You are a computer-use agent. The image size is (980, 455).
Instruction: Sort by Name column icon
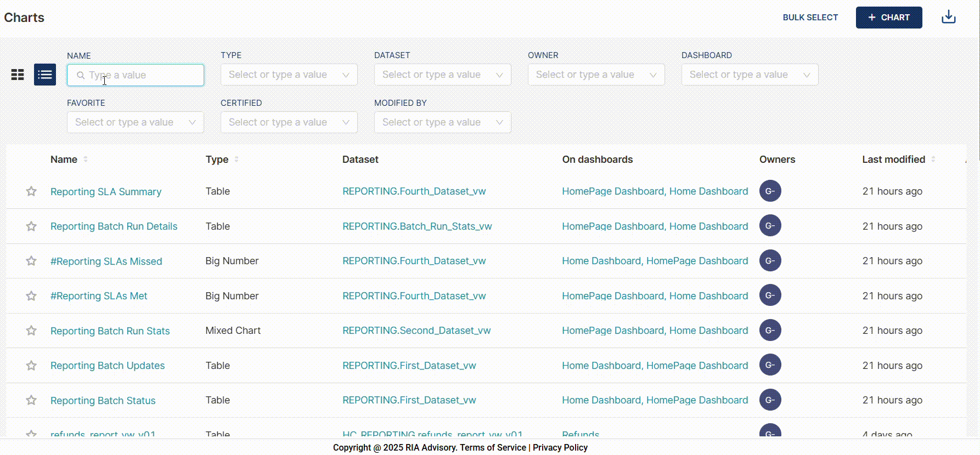click(86, 160)
